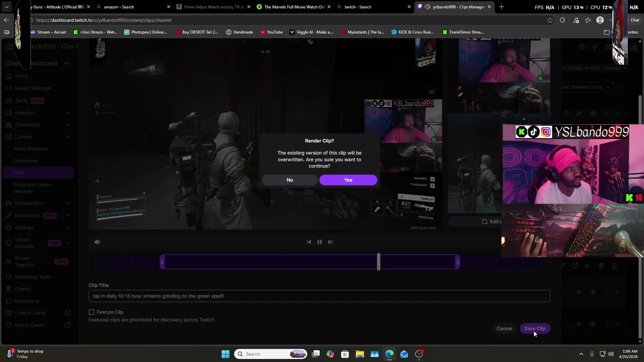Open Charity in sidebar
The height and width of the screenshot is (362, 644).
click(23, 289)
